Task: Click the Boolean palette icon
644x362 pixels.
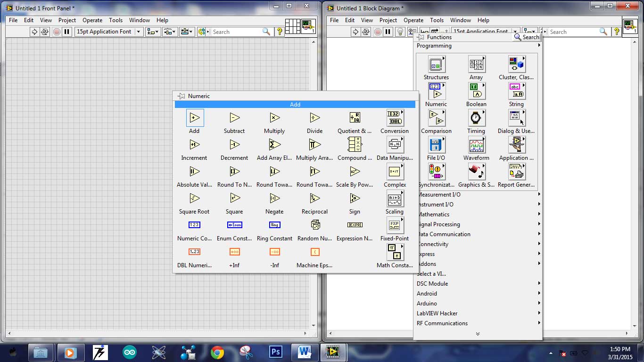Action: pyautogui.click(x=476, y=91)
